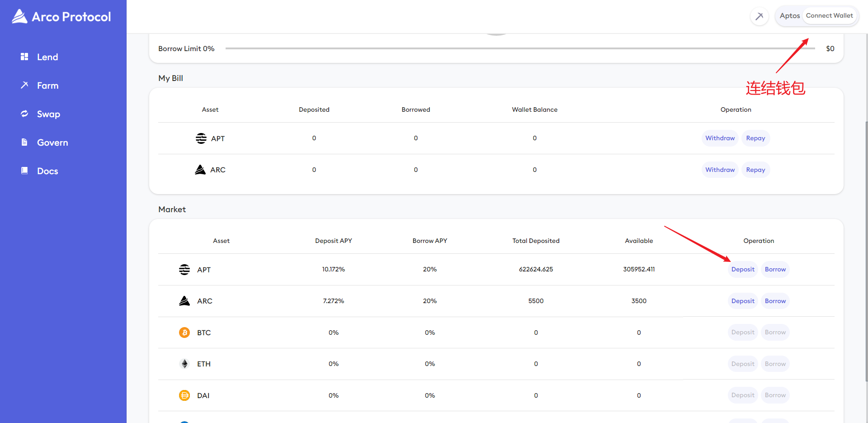Screen dimensions: 868x423
Task: Open the Govern page
Action: coord(52,143)
